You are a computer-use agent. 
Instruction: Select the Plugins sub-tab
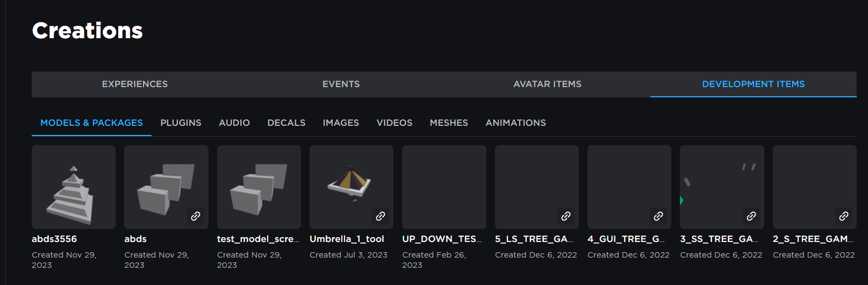pyautogui.click(x=181, y=123)
